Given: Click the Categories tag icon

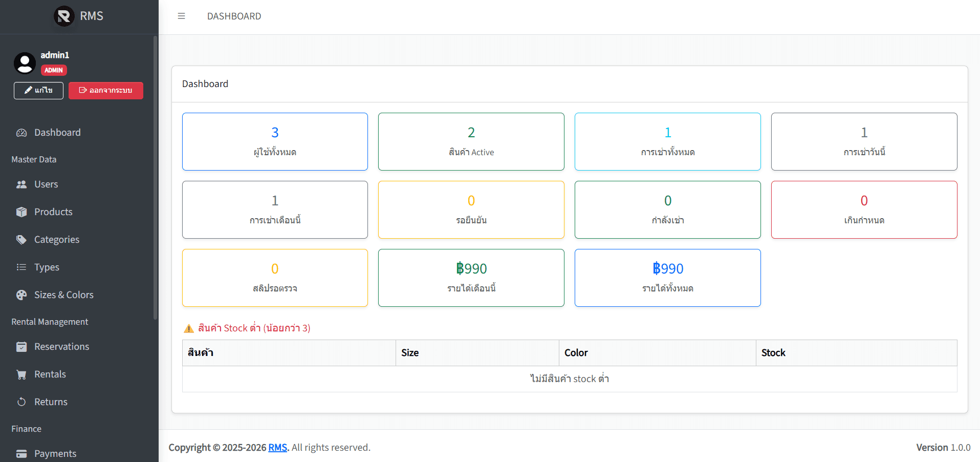Looking at the screenshot, I should [21, 240].
